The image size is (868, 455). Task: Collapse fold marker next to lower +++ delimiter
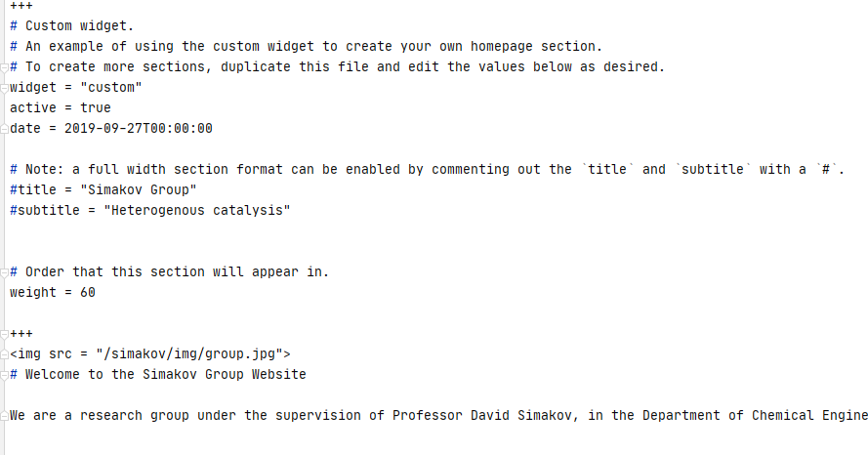coord(4,334)
